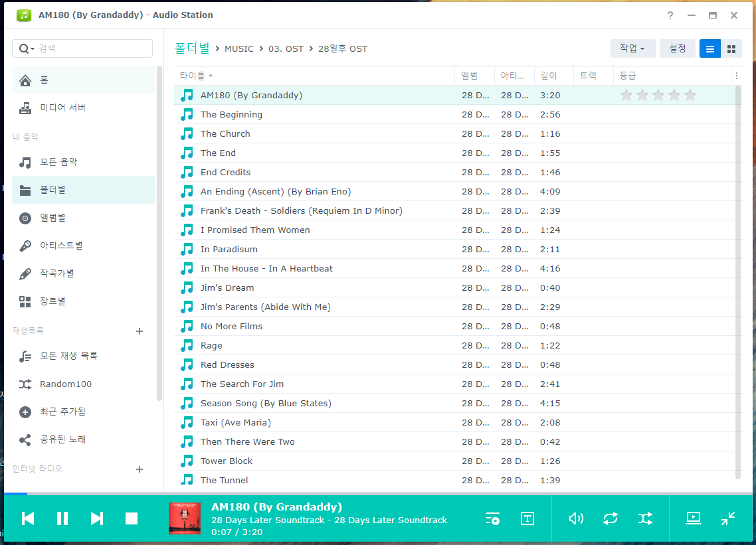The height and width of the screenshot is (545, 756).
Task: Open the play queue icon
Action: click(x=492, y=519)
